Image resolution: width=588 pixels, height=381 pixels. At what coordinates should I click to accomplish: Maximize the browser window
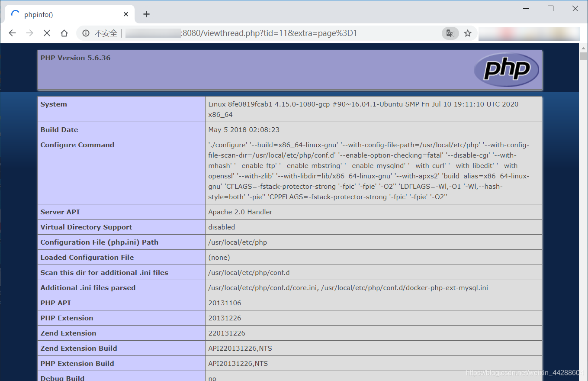(x=550, y=8)
